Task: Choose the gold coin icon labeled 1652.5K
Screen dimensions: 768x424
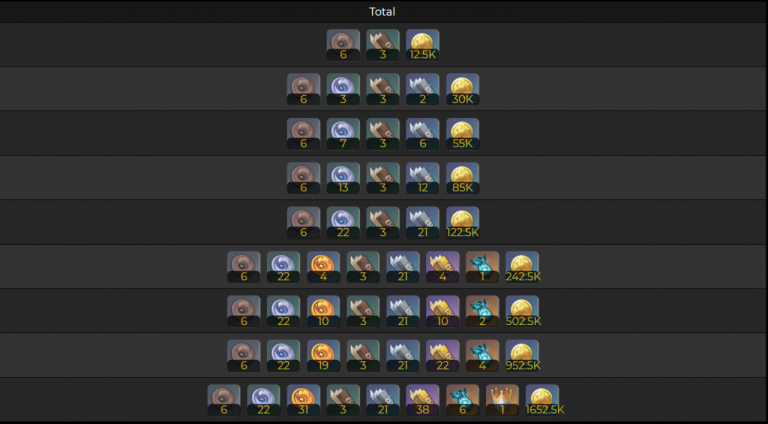Action: [x=544, y=400]
